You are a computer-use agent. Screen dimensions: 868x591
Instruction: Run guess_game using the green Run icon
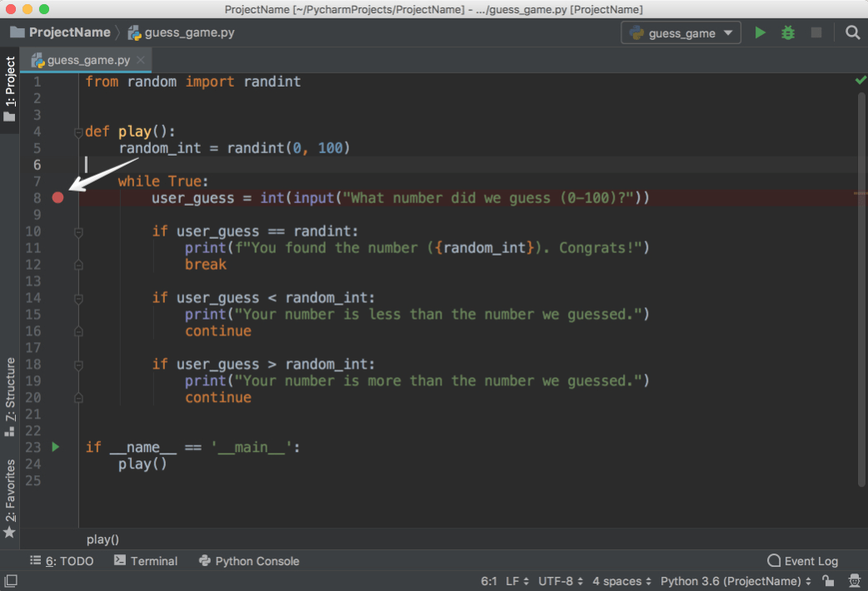(x=760, y=32)
